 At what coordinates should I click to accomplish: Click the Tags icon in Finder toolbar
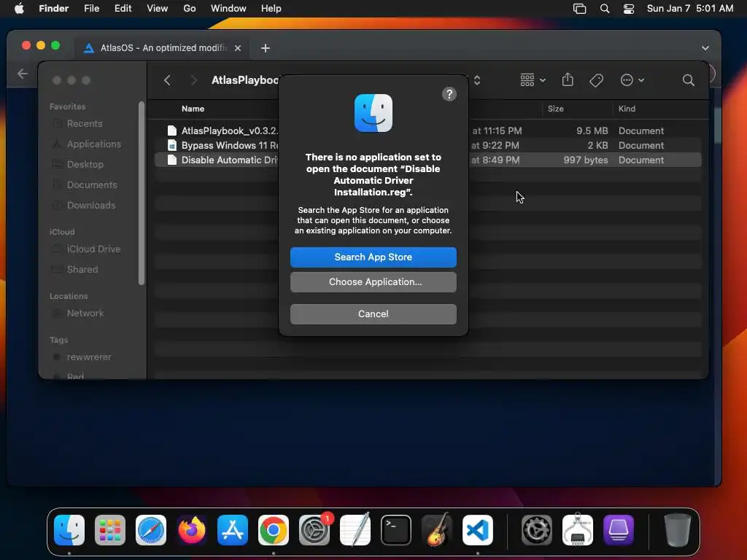596,80
